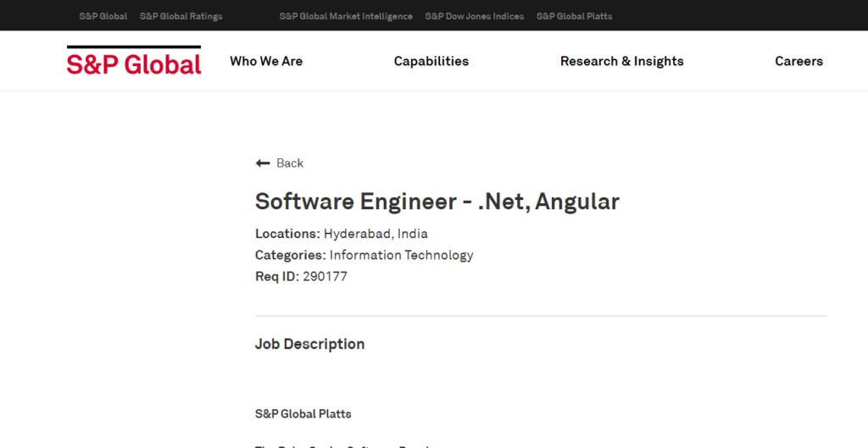Click the Hyderabad, India location text
Image resolution: width=868 pixels, height=448 pixels.
[376, 234]
